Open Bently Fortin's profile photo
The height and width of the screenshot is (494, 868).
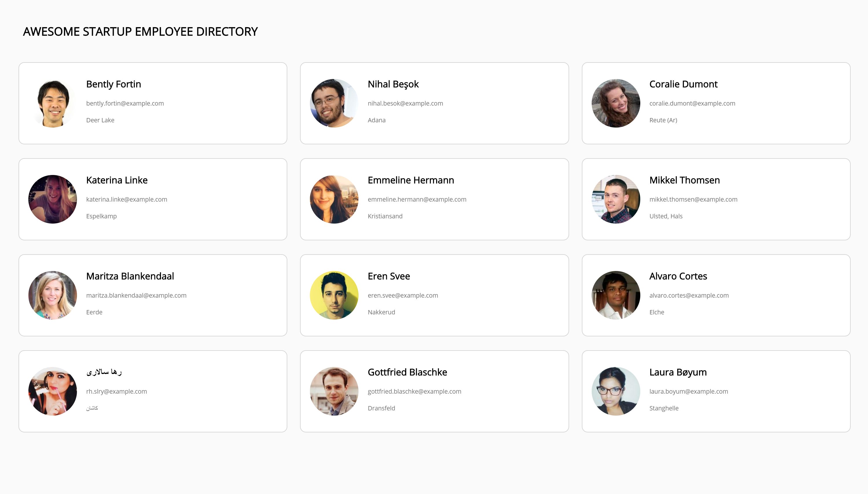click(x=53, y=103)
